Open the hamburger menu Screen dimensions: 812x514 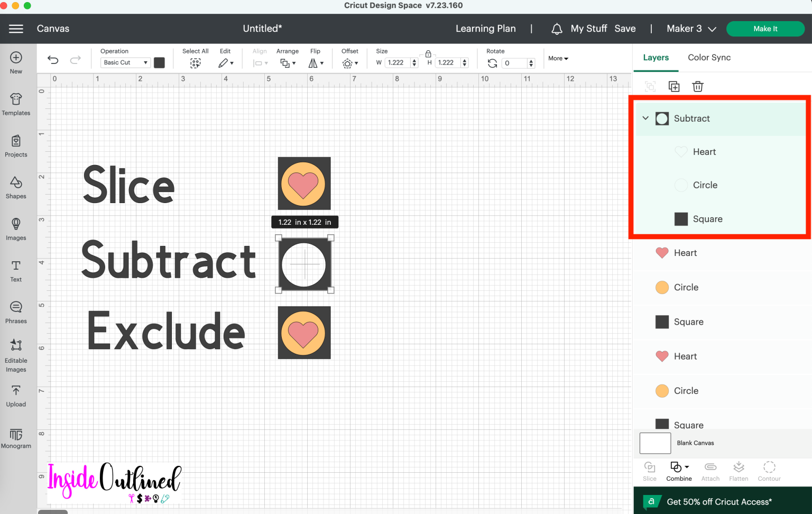tap(16, 29)
